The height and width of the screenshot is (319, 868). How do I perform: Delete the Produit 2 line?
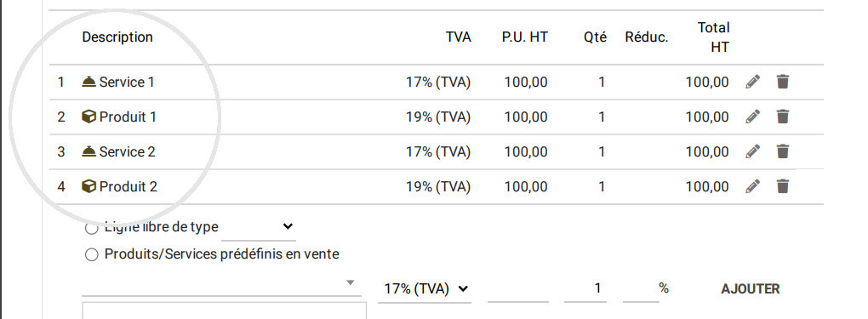(x=782, y=186)
